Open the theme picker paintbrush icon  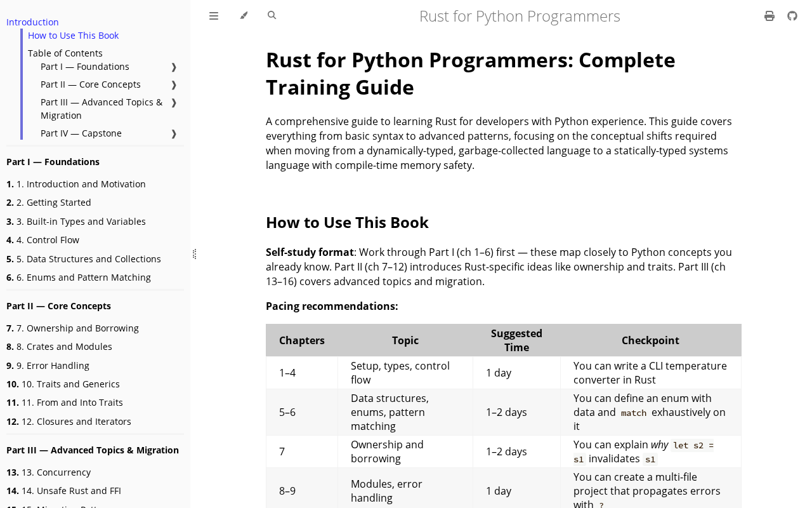pyautogui.click(x=244, y=16)
